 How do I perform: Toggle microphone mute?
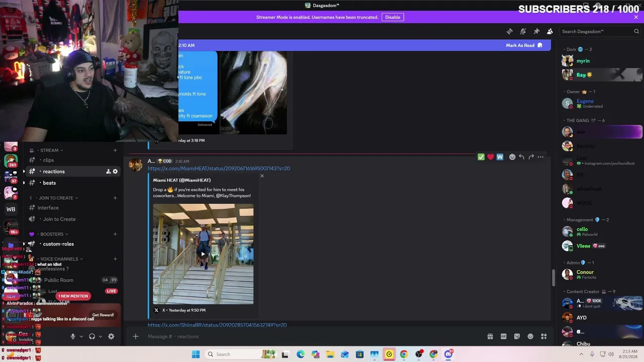point(73,336)
